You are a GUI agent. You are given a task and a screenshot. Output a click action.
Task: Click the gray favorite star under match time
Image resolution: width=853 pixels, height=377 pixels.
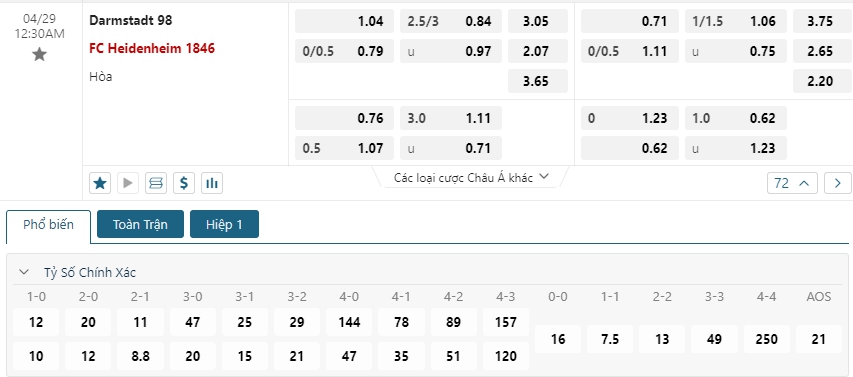(39, 54)
